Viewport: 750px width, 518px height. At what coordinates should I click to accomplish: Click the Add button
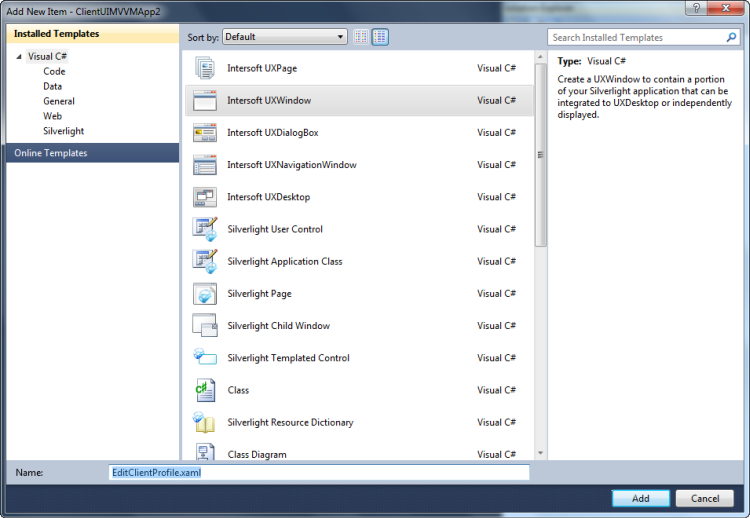pyautogui.click(x=640, y=498)
